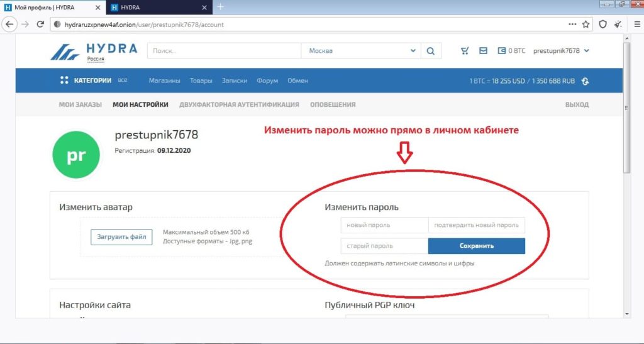
Task: Click the browser reload page icon
Action: (41, 25)
